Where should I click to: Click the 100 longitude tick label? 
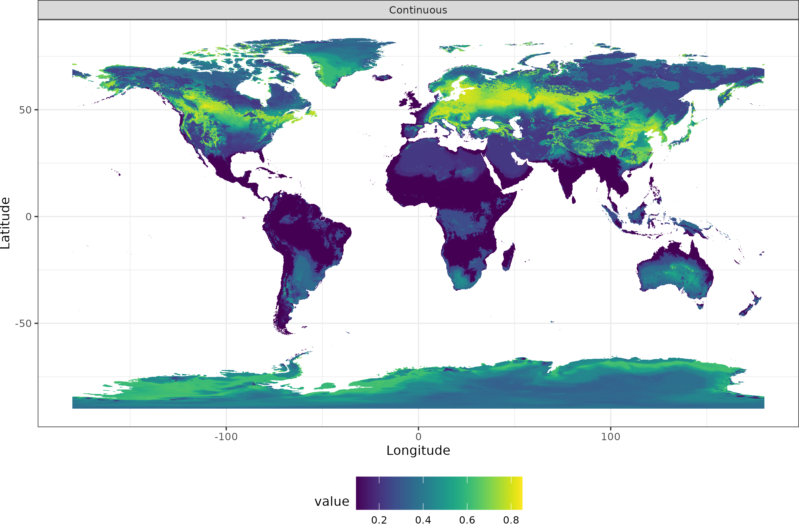610,437
